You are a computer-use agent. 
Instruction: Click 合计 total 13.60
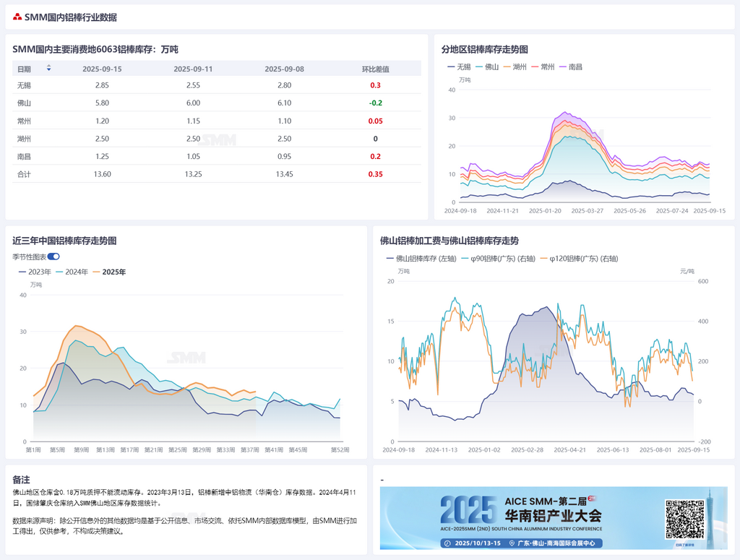pos(102,174)
